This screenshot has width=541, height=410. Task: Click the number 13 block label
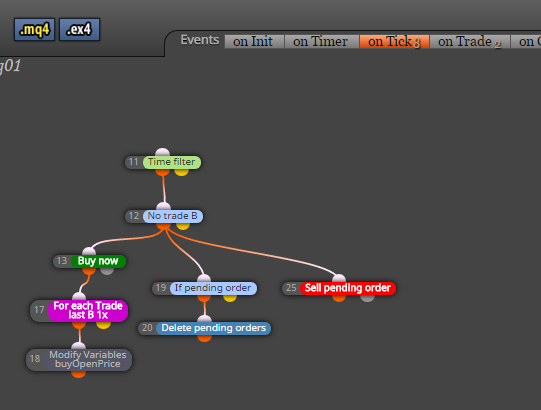(x=62, y=261)
